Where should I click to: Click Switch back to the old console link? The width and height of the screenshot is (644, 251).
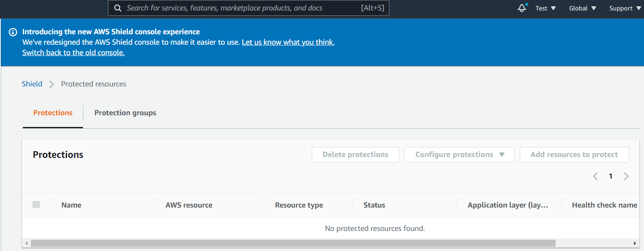click(73, 53)
